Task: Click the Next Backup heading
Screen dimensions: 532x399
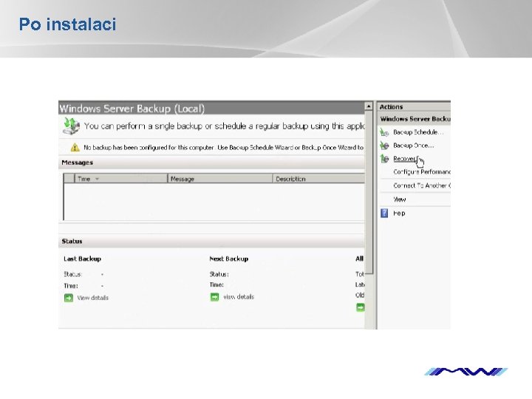Action: [229, 259]
